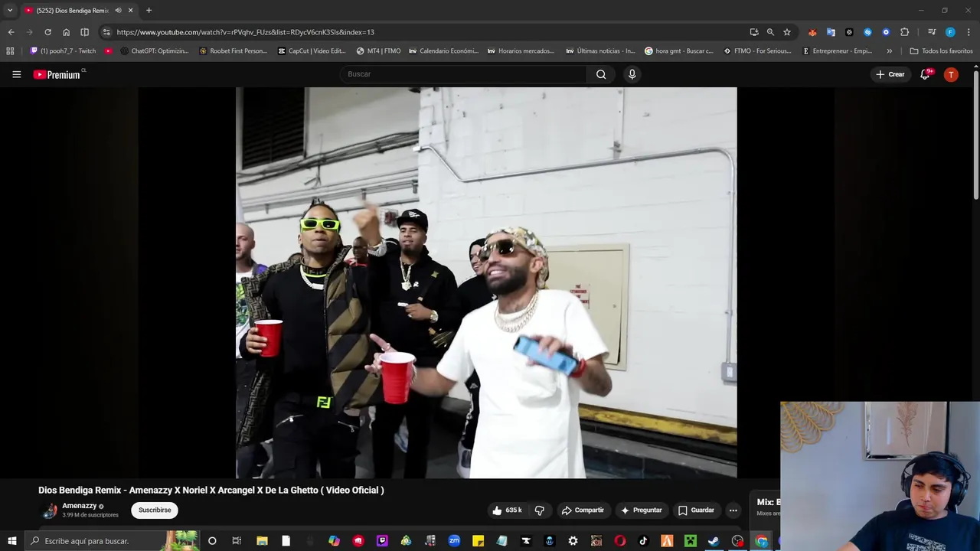Open a new browser tab

149,11
